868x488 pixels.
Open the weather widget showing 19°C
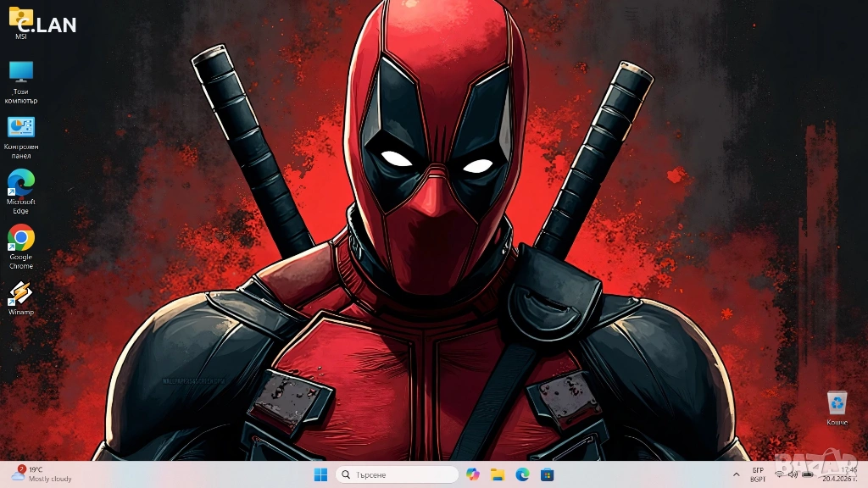coord(42,474)
